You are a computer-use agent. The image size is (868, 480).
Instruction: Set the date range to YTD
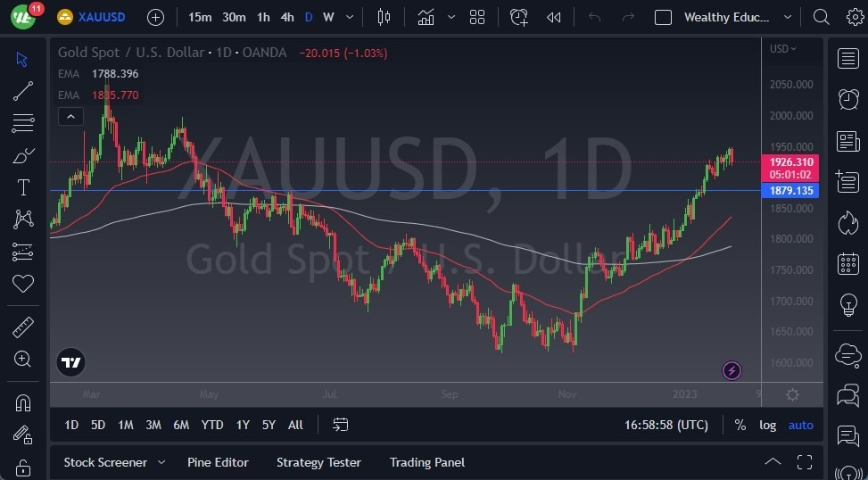pyautogui.click(x=212, y=425)
